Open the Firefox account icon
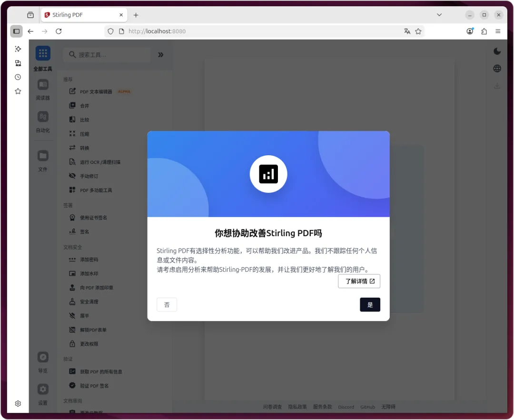Image resolution: width=514 pixels, height=420 pixels. click(470, 31)
